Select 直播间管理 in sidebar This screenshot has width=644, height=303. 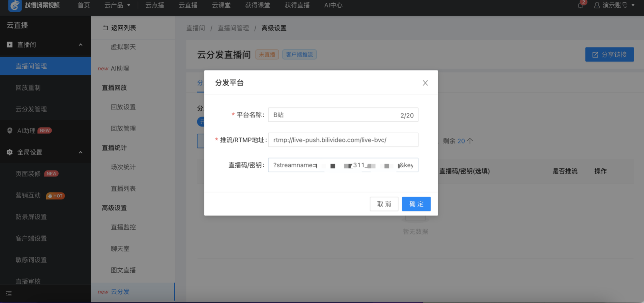pyautogui.click(x=46, y=66)
